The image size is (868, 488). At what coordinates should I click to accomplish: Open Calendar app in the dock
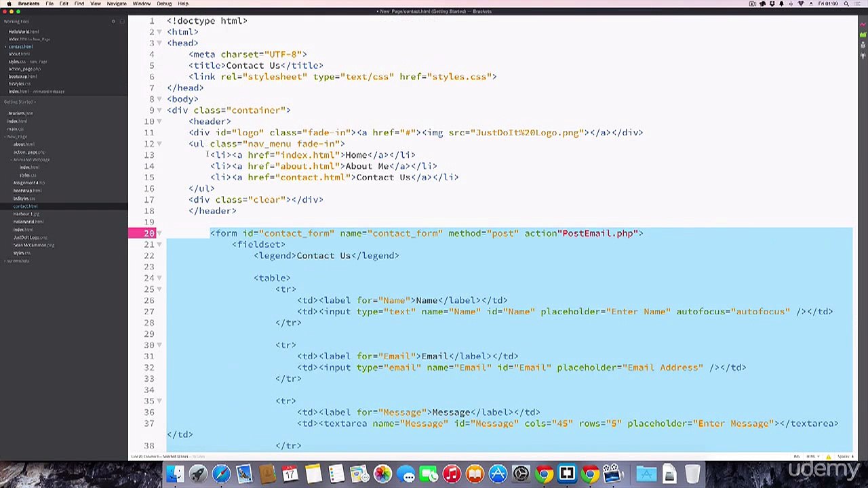click(x=290, y=474)
